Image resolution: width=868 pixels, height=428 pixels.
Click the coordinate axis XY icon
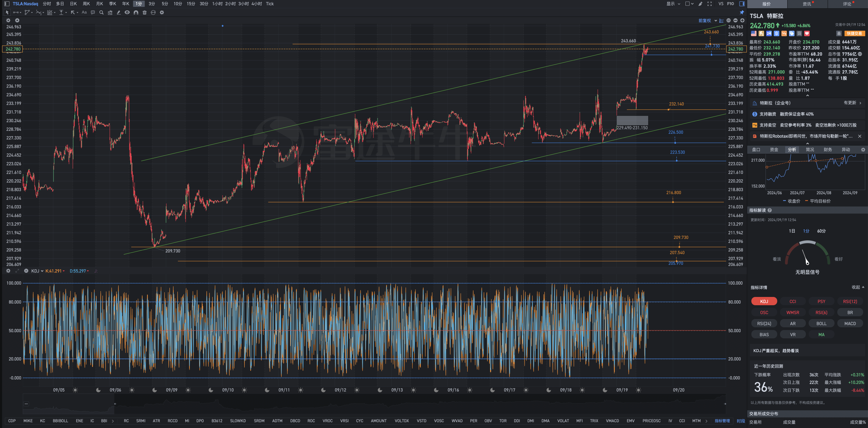721,20
